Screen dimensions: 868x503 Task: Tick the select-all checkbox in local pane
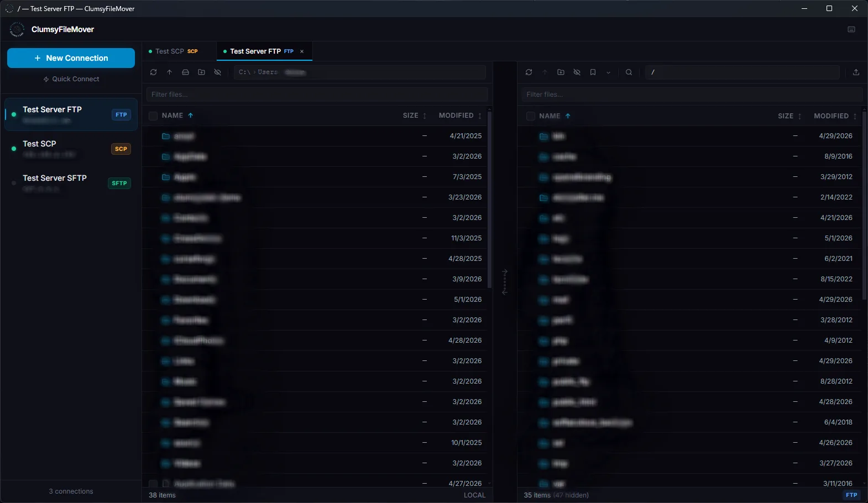click(153, 116)
